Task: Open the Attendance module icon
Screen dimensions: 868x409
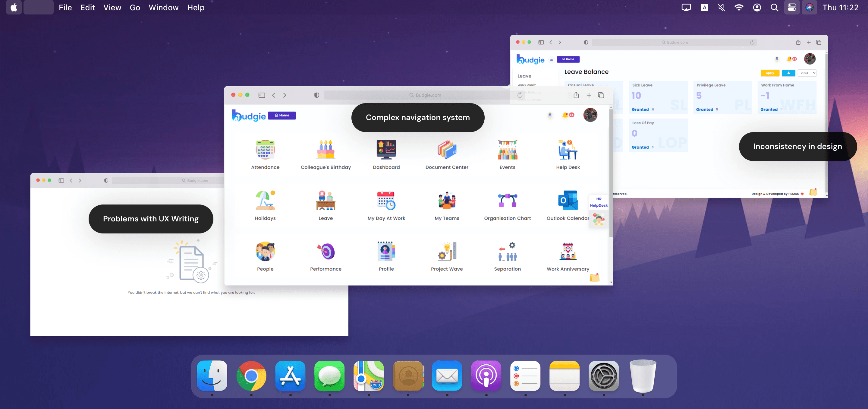Action: click(265, 150)
